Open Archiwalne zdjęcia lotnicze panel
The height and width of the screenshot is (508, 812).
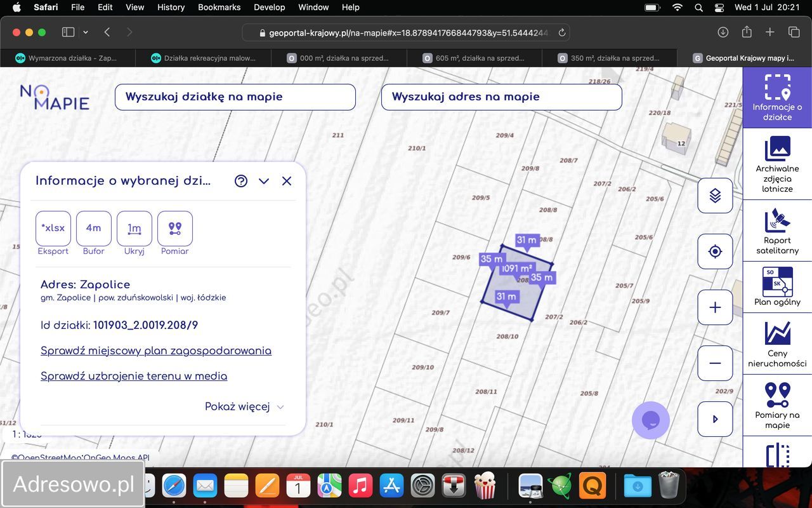pyautogui.click(x=777, y=164)
